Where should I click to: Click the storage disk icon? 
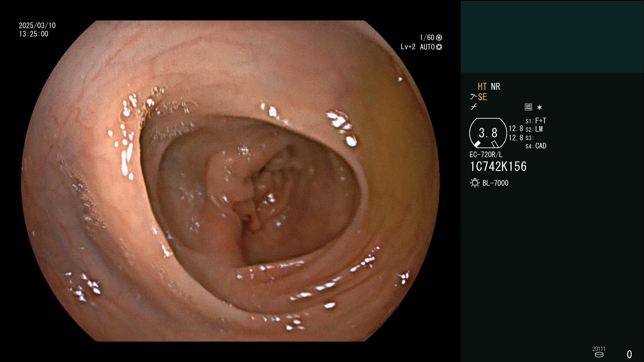point(599,355)
